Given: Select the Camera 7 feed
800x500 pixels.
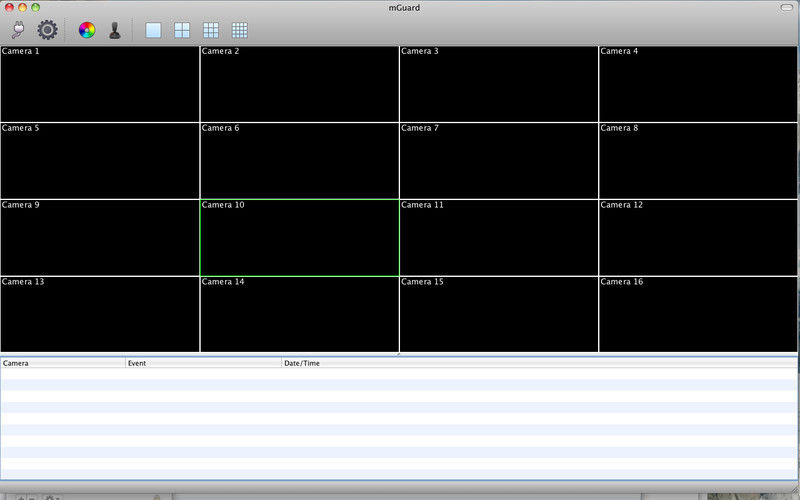Looking at the screenshot, I should pyautogui.click(x=499, y=161).
